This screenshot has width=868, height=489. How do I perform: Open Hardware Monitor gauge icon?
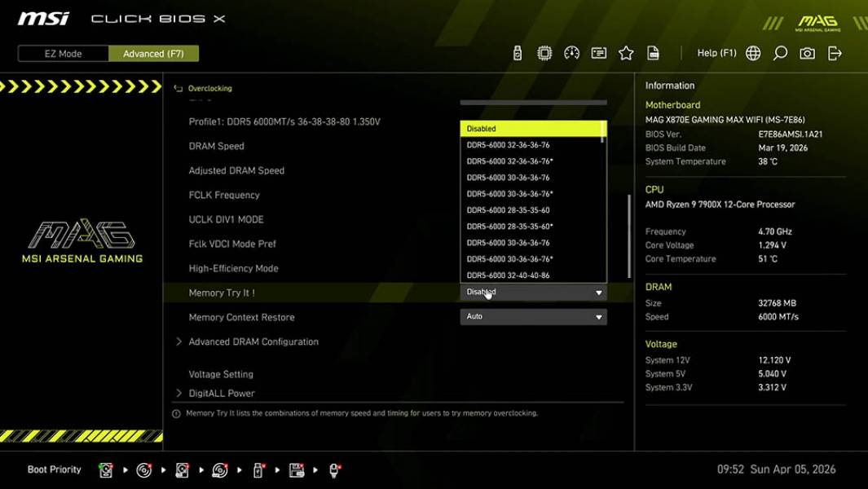coord(571,52)
